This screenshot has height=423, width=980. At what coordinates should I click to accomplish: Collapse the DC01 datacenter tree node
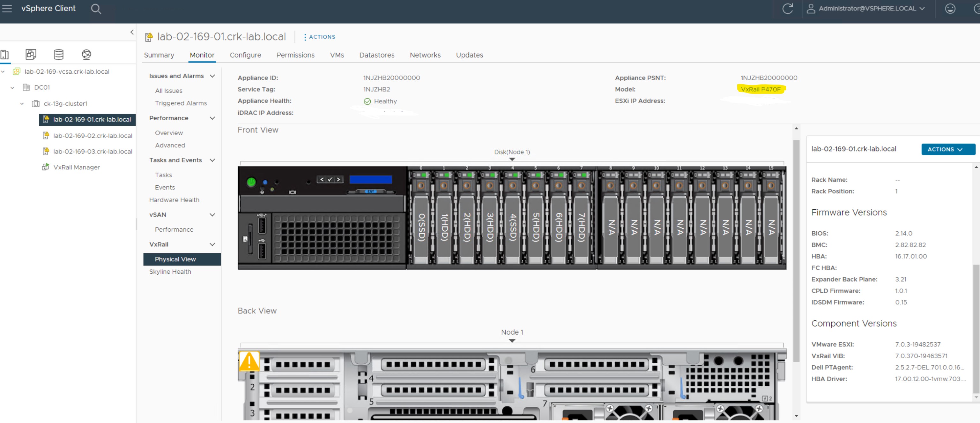tap(12, 87)
